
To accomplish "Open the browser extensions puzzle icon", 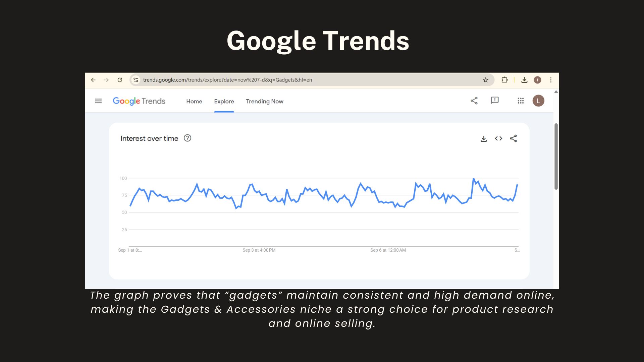I will pyautogui.click(x=504, y=80).
